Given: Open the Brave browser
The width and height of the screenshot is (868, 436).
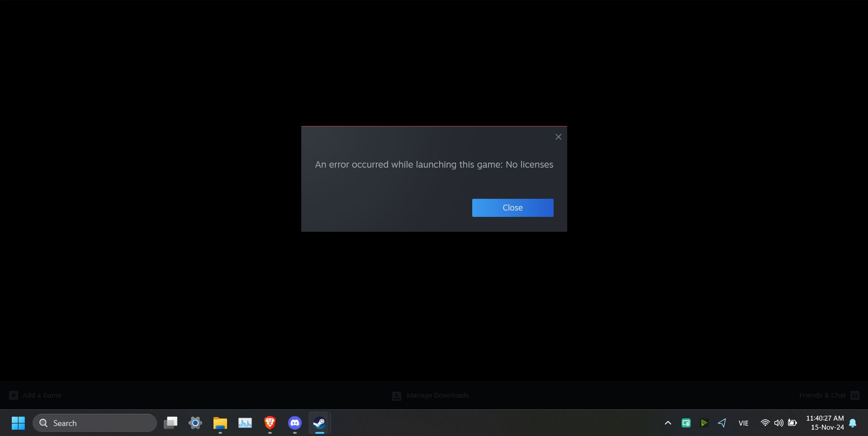Looking at the screenshot, I should click(270, 423).
